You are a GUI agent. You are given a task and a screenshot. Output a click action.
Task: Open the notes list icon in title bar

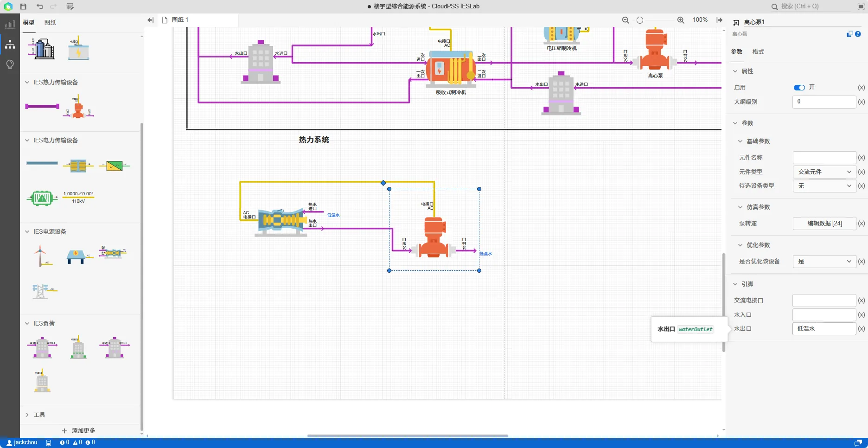(x=70, y=6)
